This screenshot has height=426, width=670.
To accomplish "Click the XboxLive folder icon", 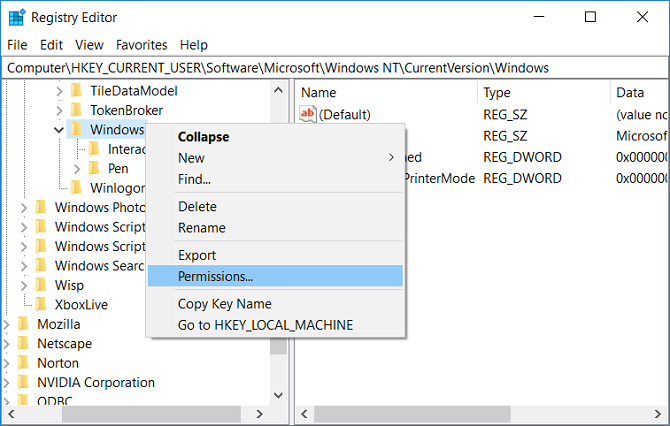I will (42, 304).
